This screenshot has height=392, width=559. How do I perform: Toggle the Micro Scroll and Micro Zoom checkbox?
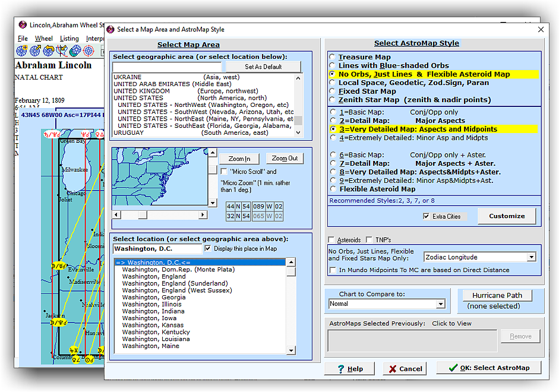(224, 172)
